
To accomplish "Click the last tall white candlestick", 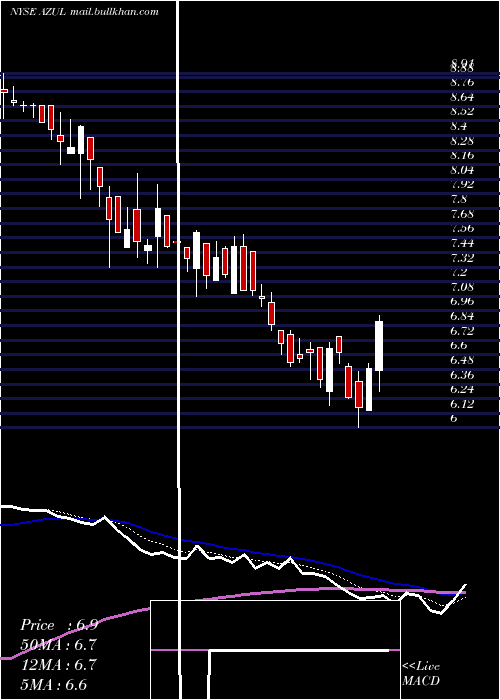I will click(x=379, y=346).
